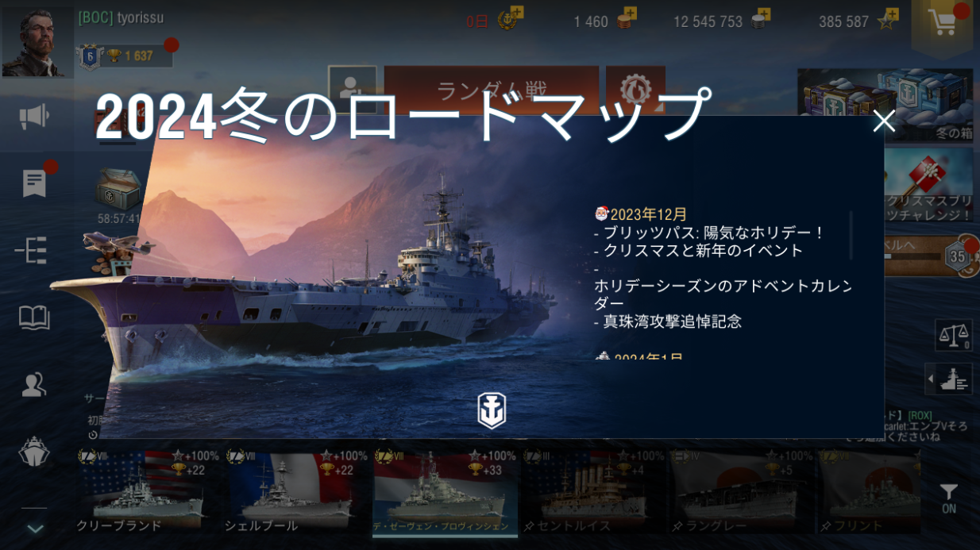980x550 pixels.
Task: Open the ship port icon in sidebar
Action: pyautogui.click(x=34, y=452)
